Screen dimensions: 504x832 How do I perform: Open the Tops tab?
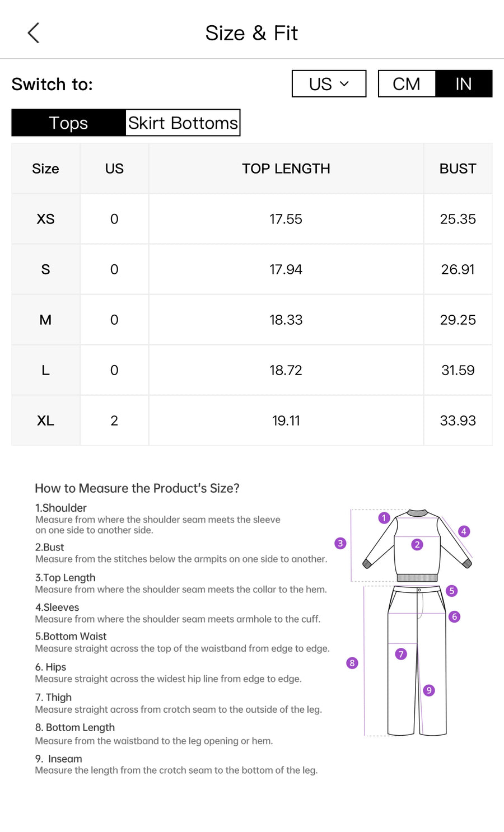(x=68, y=123)
